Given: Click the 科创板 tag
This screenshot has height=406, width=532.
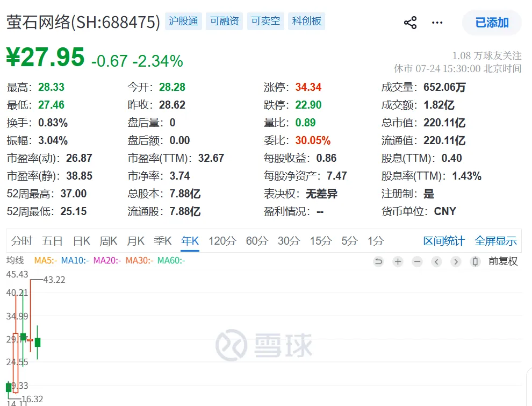Looking at the screenshot, I should [x=307, y=21].
